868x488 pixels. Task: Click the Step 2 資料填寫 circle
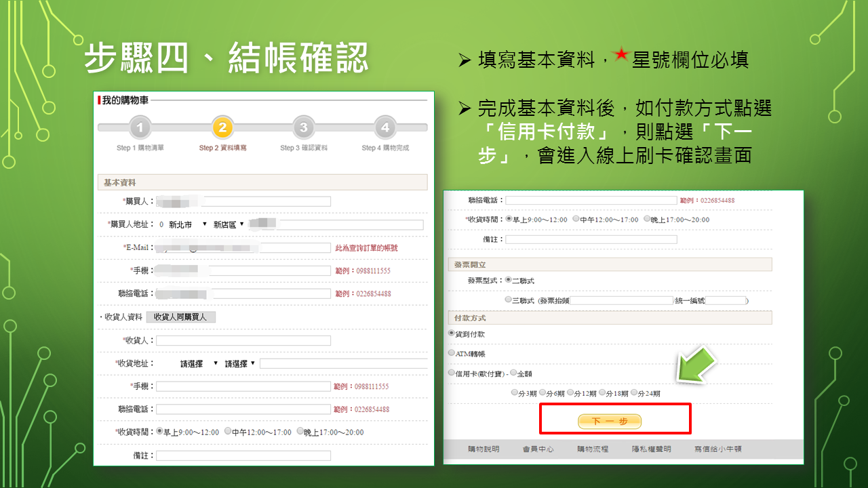(222, 127)
